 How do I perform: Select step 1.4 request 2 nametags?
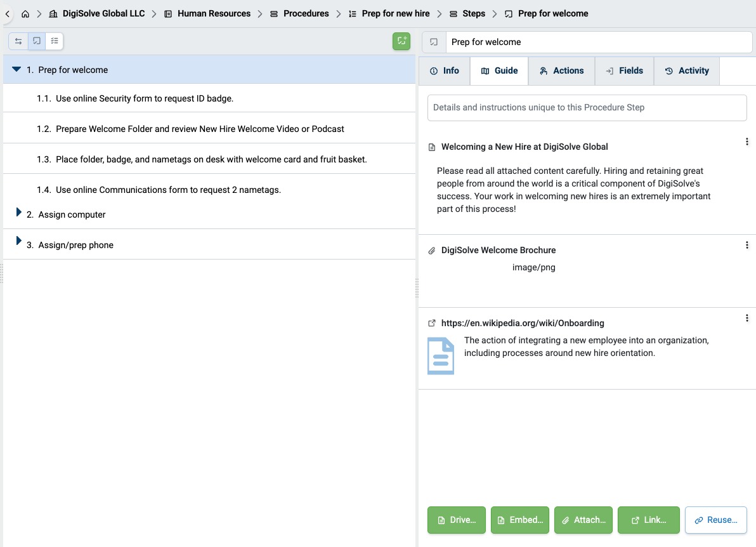(x=209, y=190)
